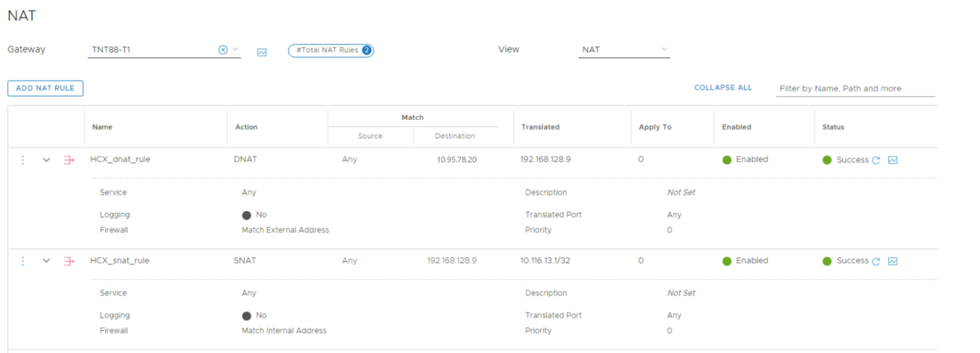The image size is (980, 353).
Task: Click the Total NAT Rules badge
Action: coord(331,50)
